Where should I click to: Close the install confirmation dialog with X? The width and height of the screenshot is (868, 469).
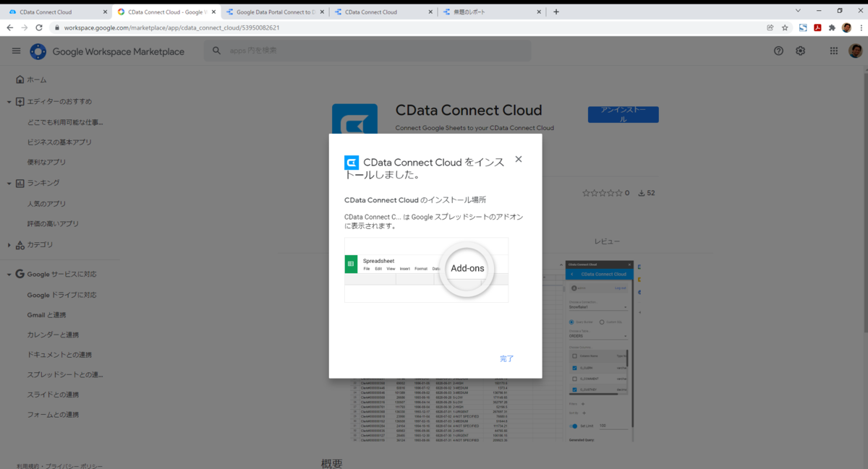(x=519, y=160)
